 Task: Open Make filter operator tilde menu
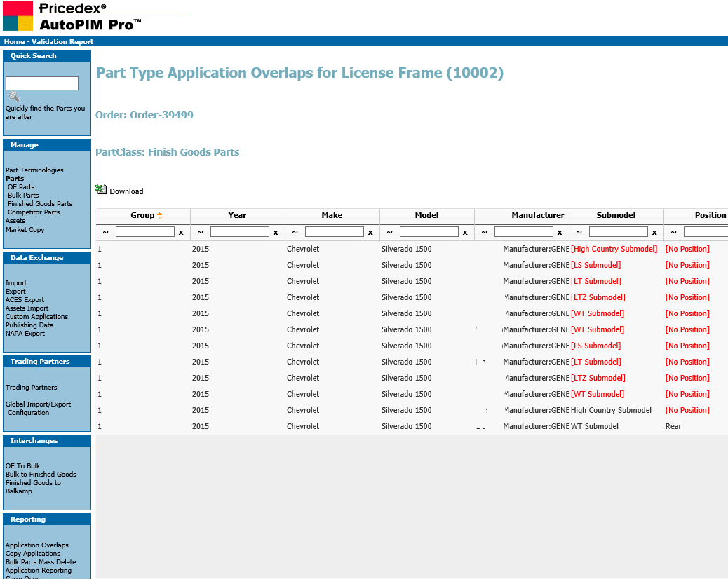pos(295,232)
